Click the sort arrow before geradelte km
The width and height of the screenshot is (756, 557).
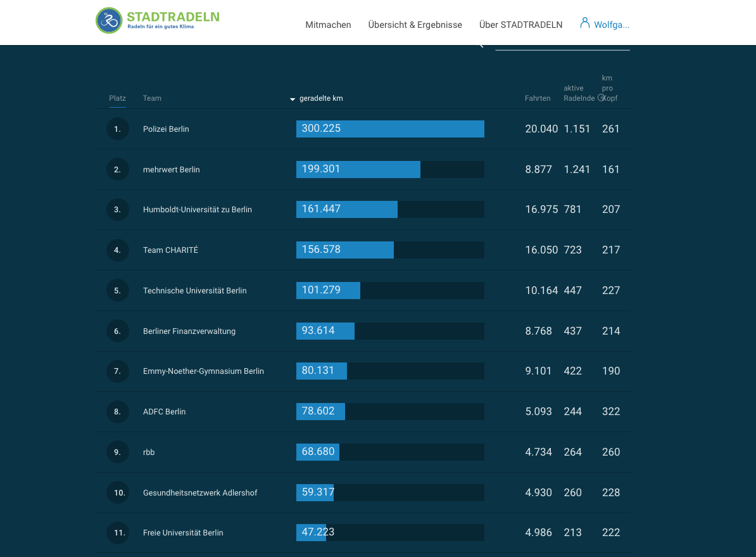[x=292, y=99]
